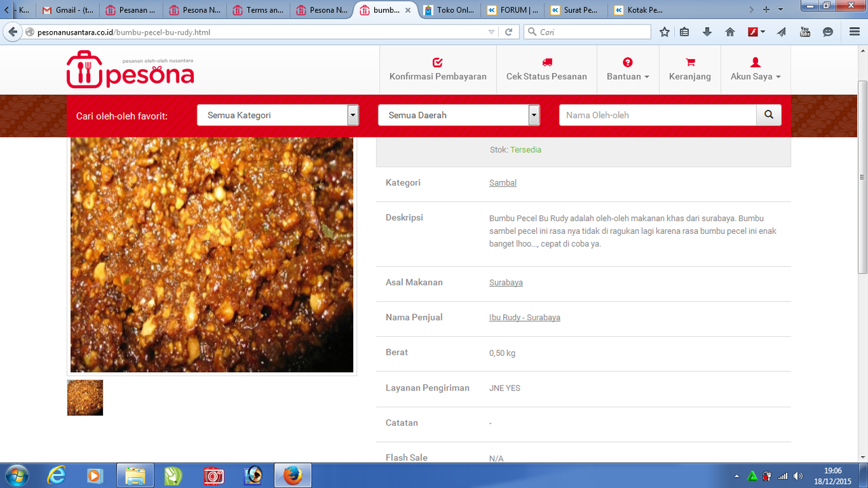The height and width of the screenshot is (488, 868).
Task: Open a new tab with plus
Action: [766, 9]
